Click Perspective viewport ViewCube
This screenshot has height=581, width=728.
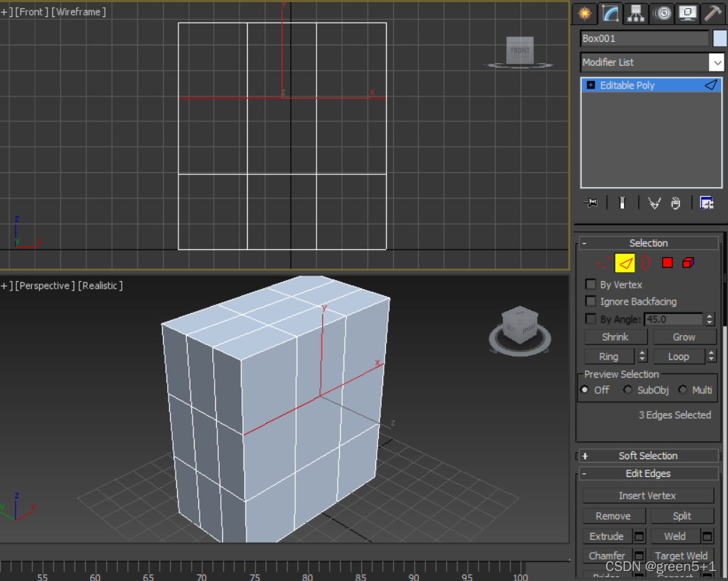coord(520,325)
